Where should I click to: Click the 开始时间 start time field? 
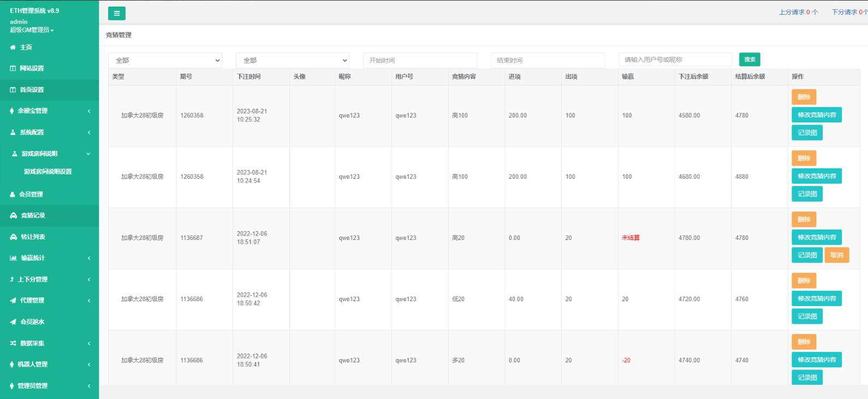(x=420, y=60)
